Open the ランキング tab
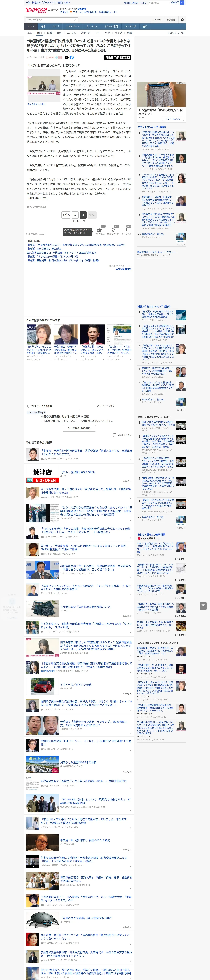Image resolution: width=210 pixels, height=980 pixels. point(130,27)
